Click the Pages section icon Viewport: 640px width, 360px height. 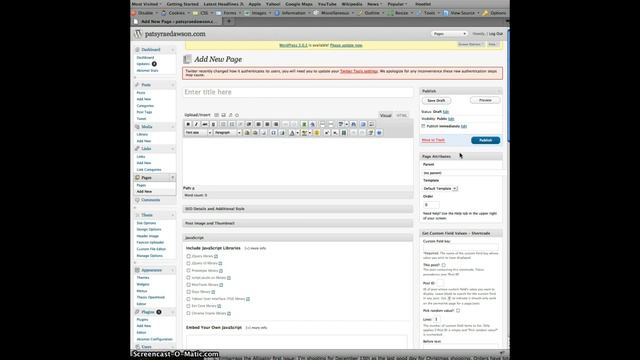point(138,178)
